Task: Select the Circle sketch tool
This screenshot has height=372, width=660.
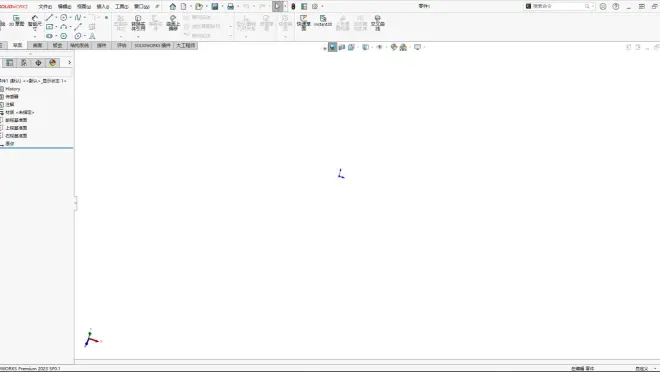Action: (x=64, y=17)
